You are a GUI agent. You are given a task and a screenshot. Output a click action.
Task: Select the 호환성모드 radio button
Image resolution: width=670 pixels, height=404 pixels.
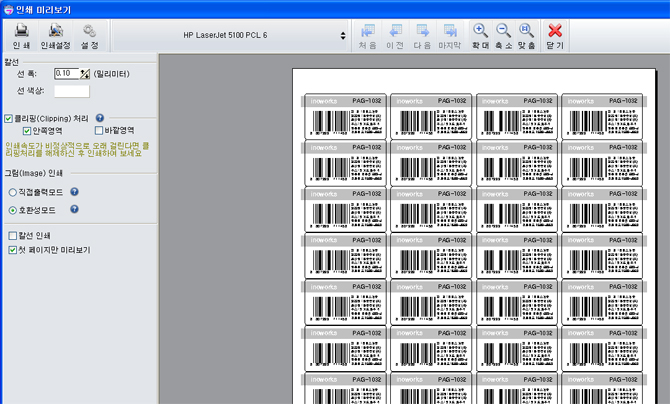click(x=13, y=210)
